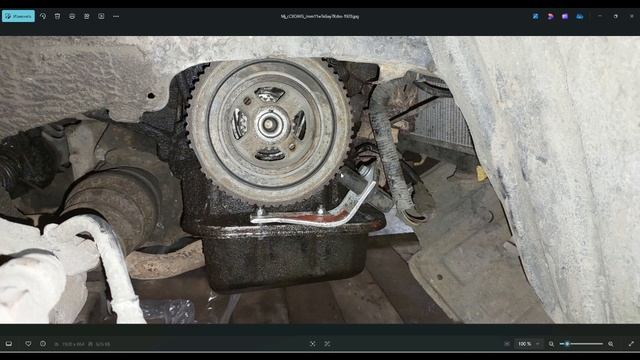The width and height of the screenshot is (640, 360).
Task: Start slideshow using the play frame icon
Action: 101,16
